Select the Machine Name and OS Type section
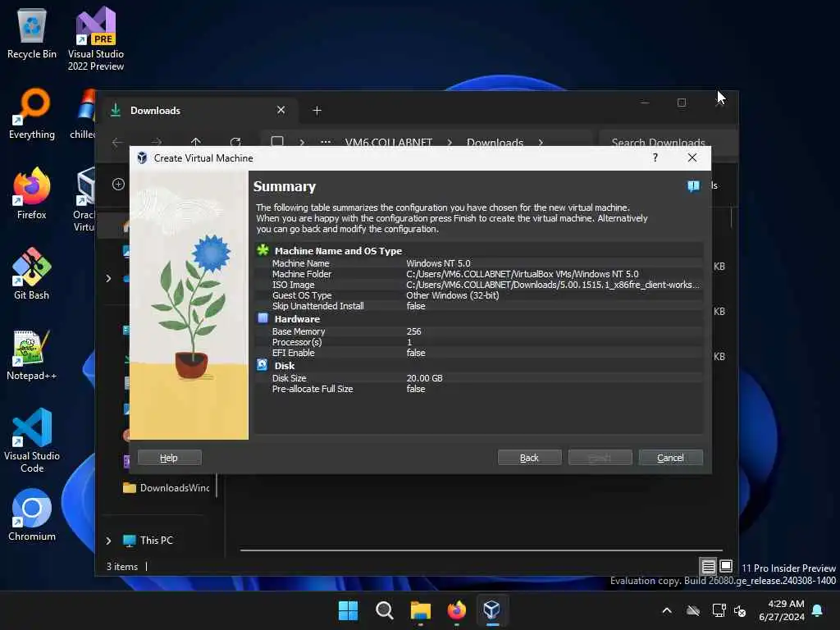Image resolution: width=840 pixels, height=630 pixels. 479,251
